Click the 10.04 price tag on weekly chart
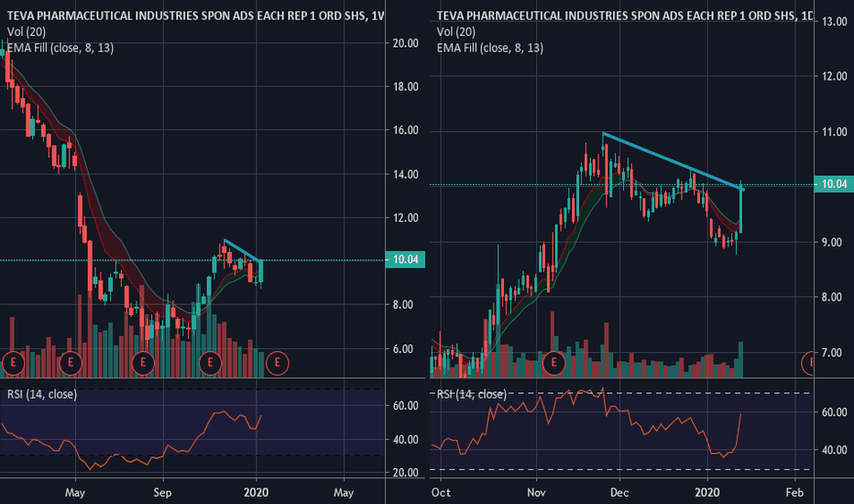The width and height of the screenshot is (854, 504). 405,259
